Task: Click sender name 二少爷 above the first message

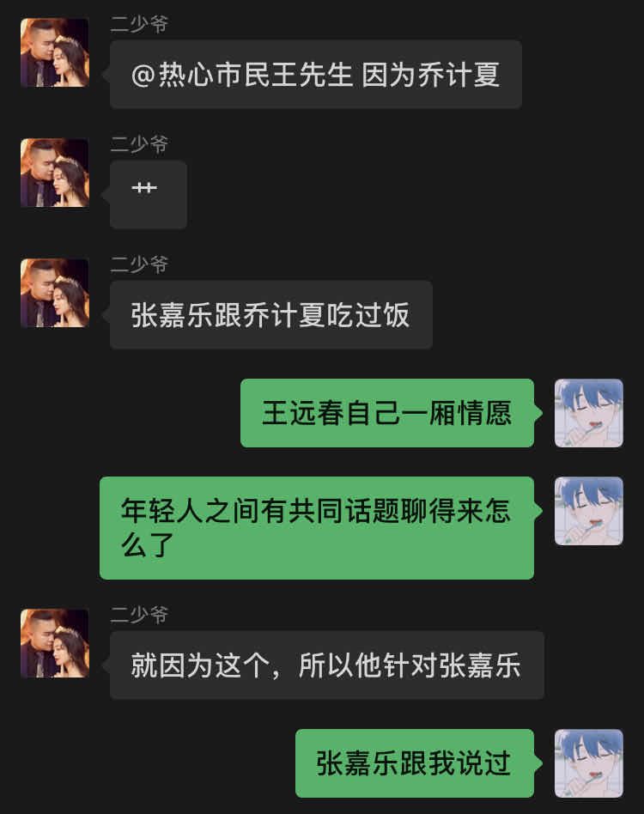Action: (139, 24)
